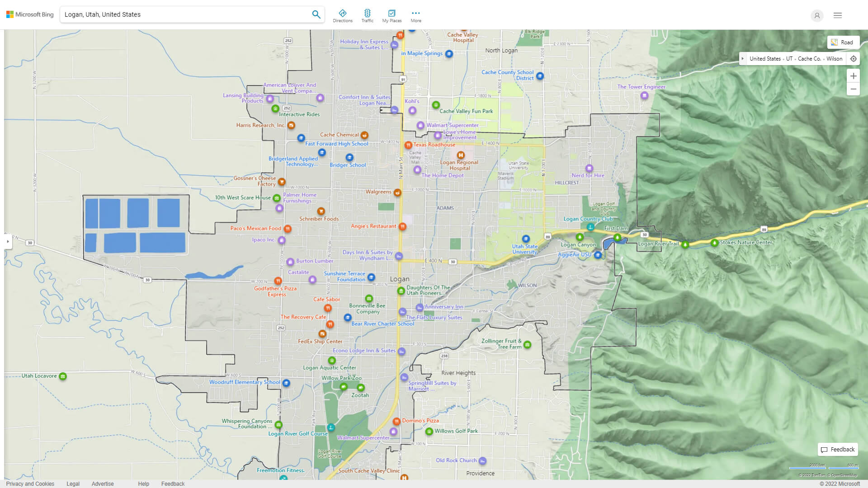Open the Road map style selector
This screenshot has height=488, width=868.
(x=844, y=42)
